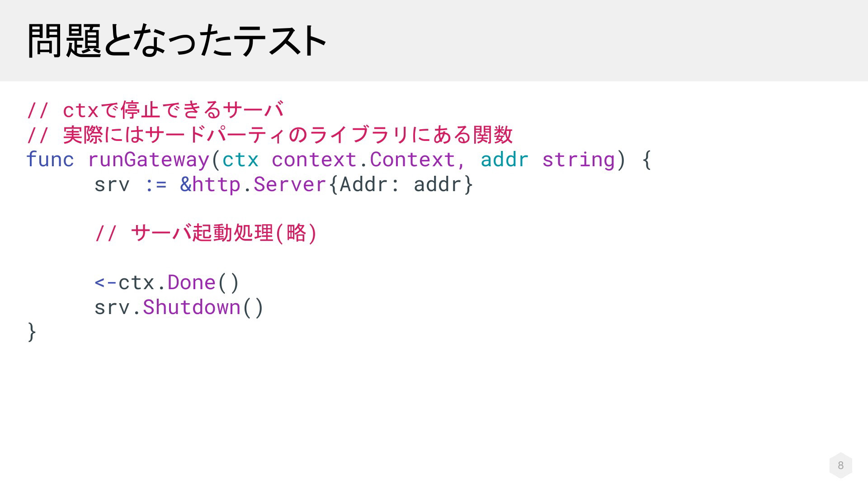Image resolution: width=868 pixels, height=488 pixels.
Task: Select the runGateway function name
Action: 148,160
